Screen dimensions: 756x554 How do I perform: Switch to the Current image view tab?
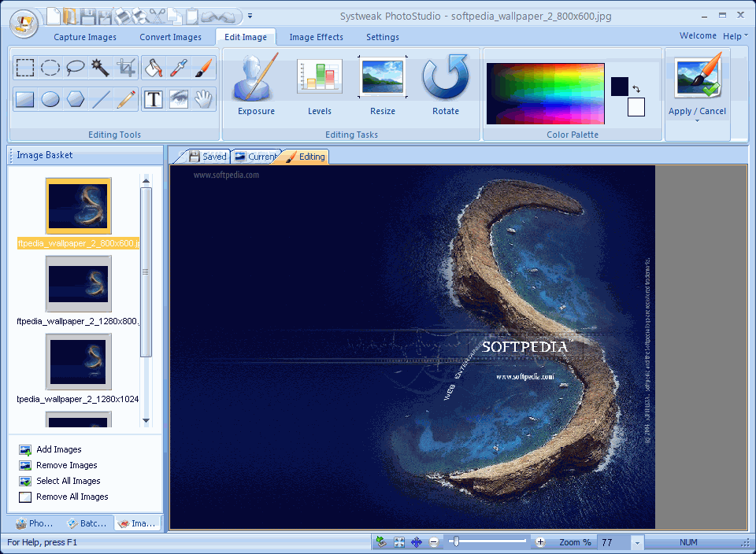point(257,157)
